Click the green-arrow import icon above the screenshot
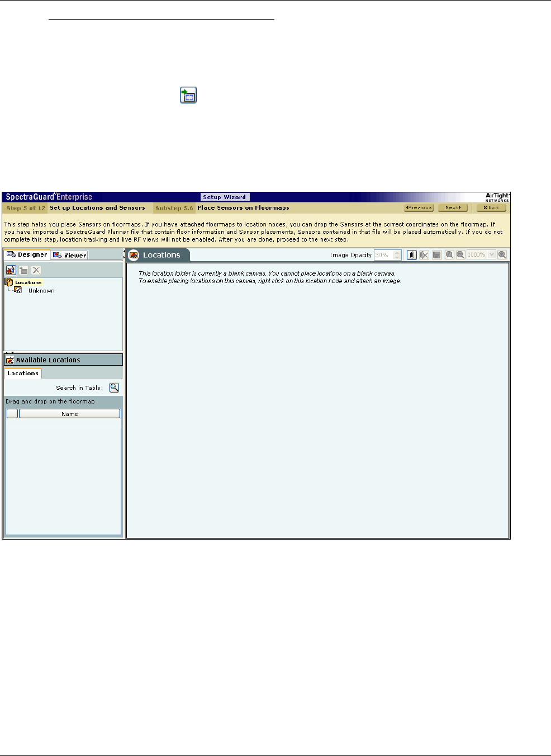Screen dimensions: 551x756 click(188, 95)
